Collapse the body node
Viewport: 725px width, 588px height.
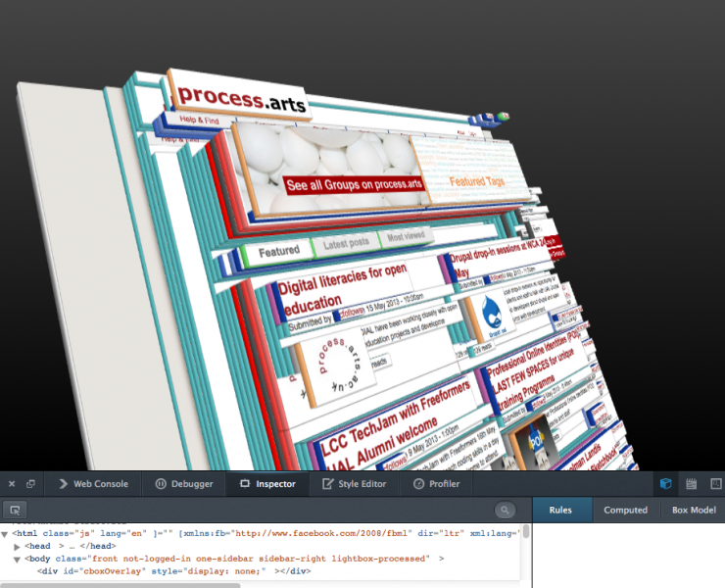(17, 560)
